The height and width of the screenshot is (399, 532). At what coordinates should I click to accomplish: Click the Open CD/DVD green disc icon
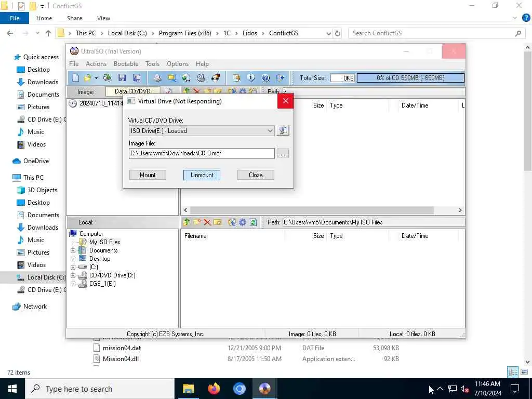pos(107,78)
